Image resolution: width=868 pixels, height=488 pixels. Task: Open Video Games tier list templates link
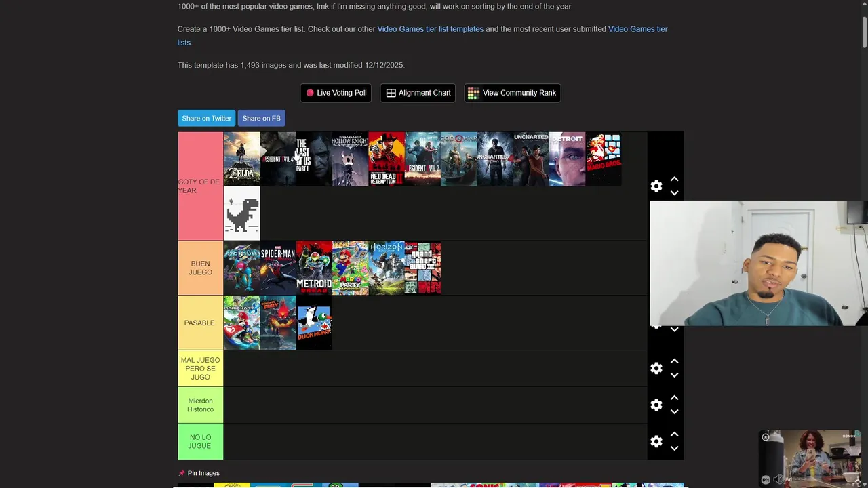pyautogui.click(x=430, y=29)
